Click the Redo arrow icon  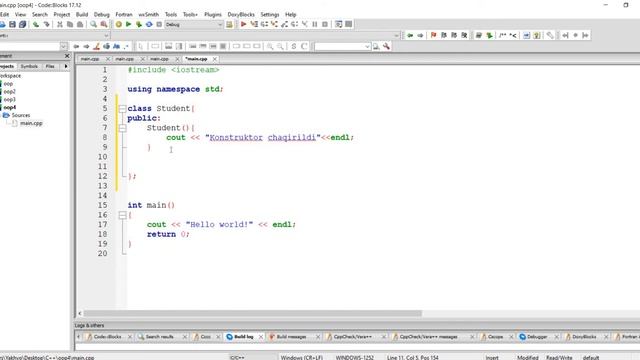tap(46, 24)
